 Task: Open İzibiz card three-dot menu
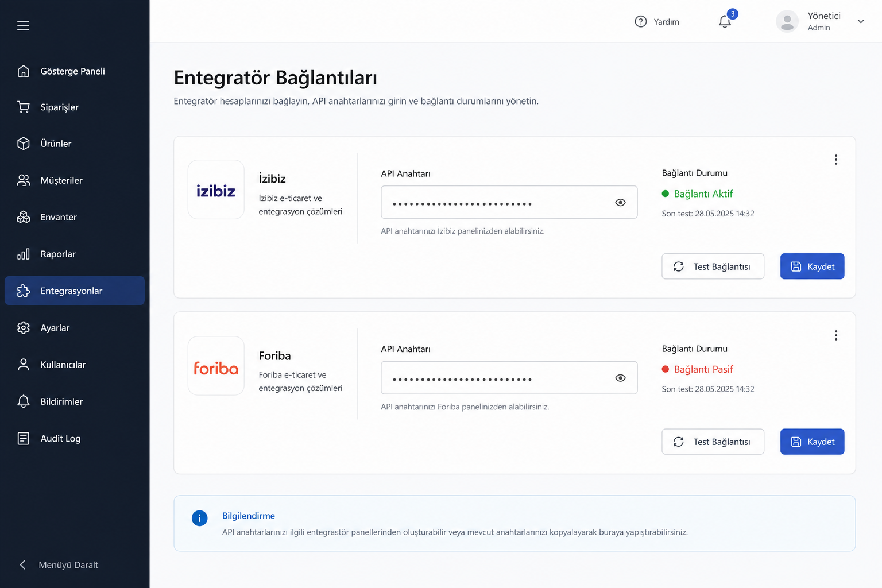pos(836,160)
